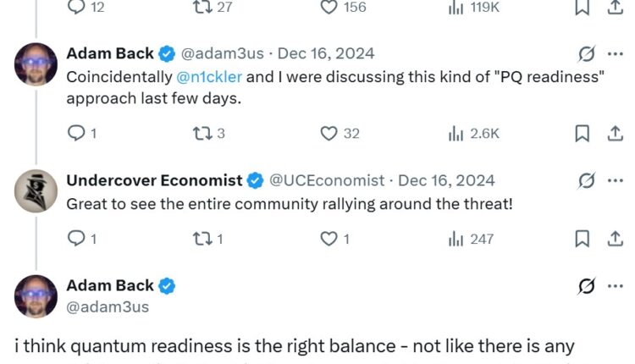635x364 pixels.
Task: Open more options on bottom Adam Back tweet
Action: pyautogui.click(x=616, y=286)
